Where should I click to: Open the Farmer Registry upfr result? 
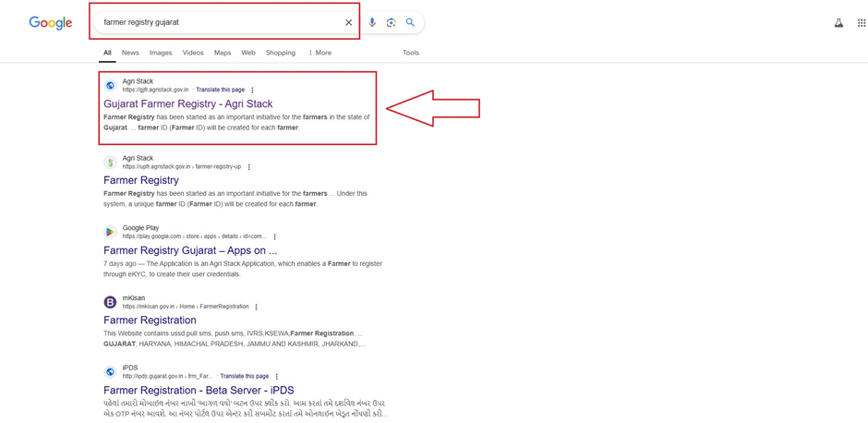tap(141, 180)
